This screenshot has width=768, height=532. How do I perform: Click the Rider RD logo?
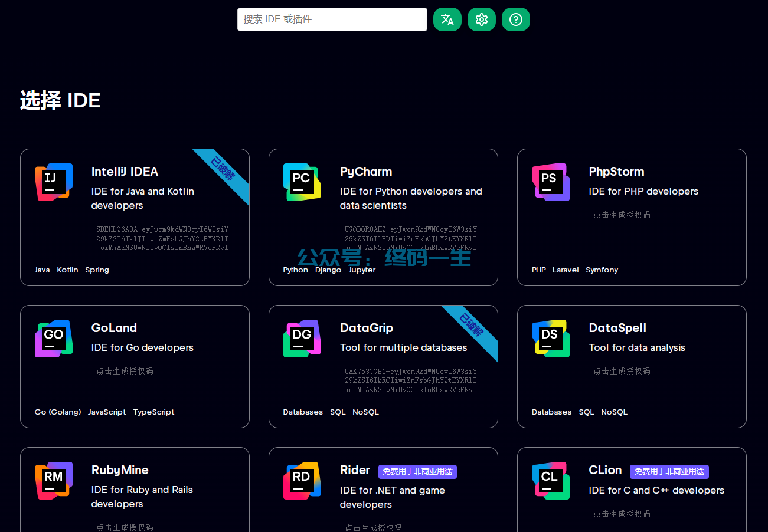click(302, 481)
